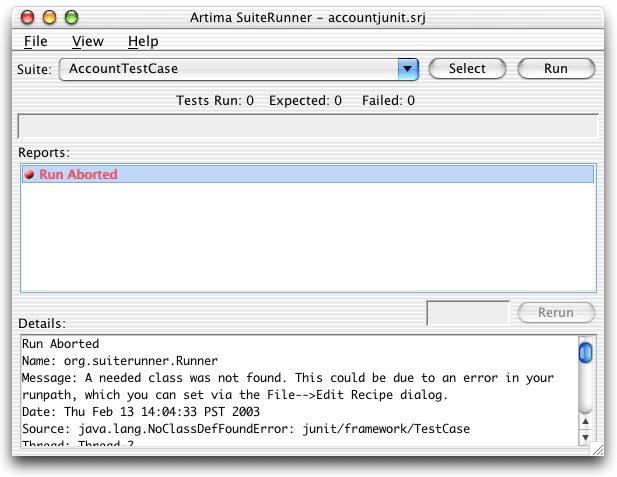
Task: Click the details scroll down arrow
Action: (x=585, y=437)
